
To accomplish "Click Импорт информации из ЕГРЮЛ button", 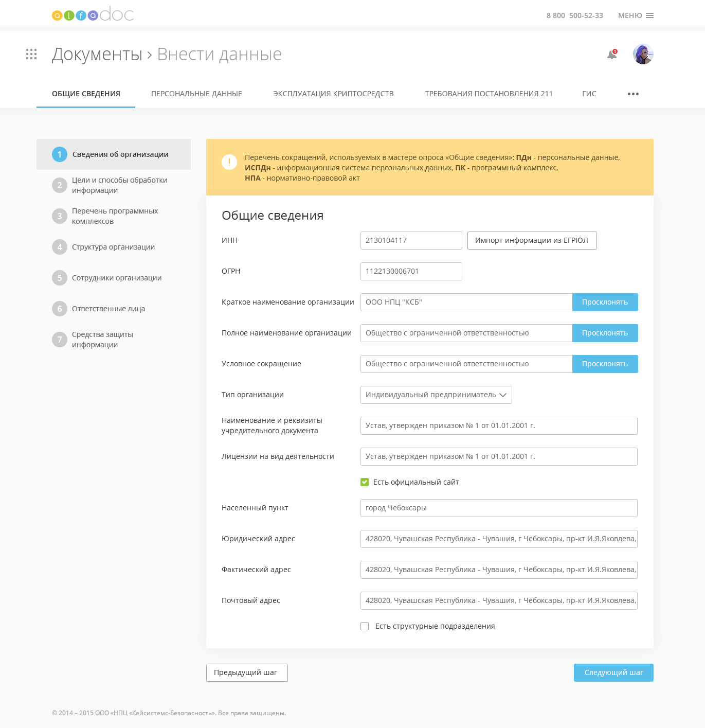I will [x=532, y=240].
